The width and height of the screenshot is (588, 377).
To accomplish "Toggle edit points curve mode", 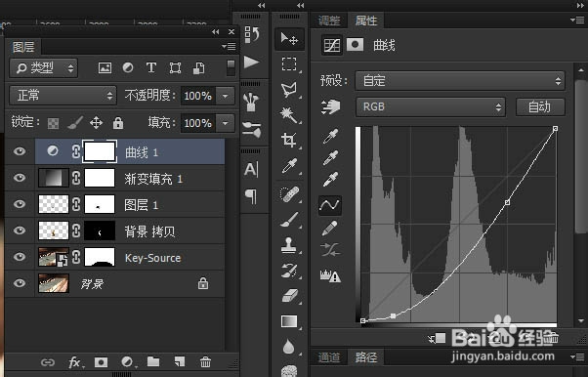I will [330, 205].
